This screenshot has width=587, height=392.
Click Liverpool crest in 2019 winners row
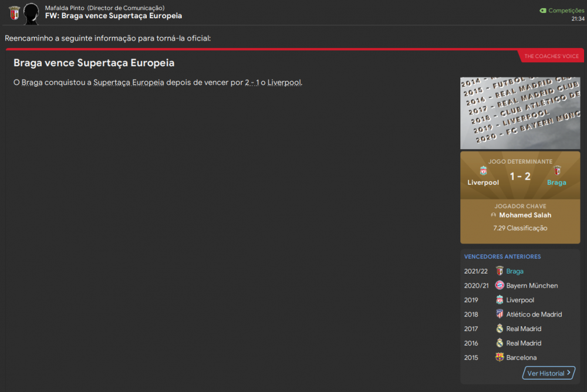pyautogui.click(x=500, y=299)
